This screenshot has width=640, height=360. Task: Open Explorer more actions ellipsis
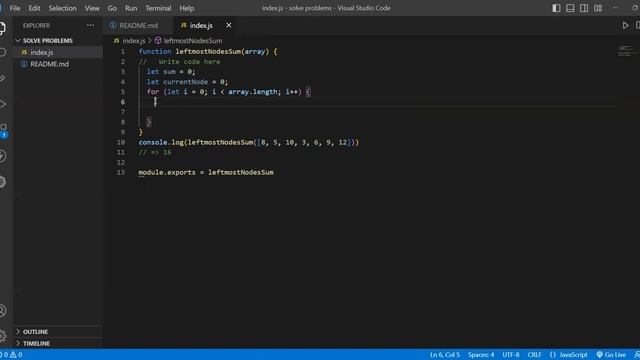point(90,25)
